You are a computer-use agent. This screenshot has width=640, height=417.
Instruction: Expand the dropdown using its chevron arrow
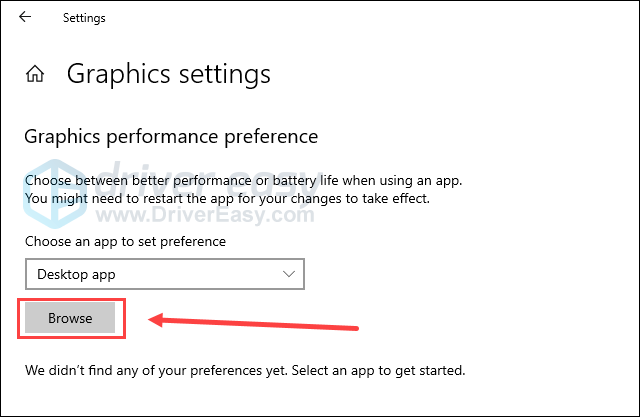pos(289,274)
